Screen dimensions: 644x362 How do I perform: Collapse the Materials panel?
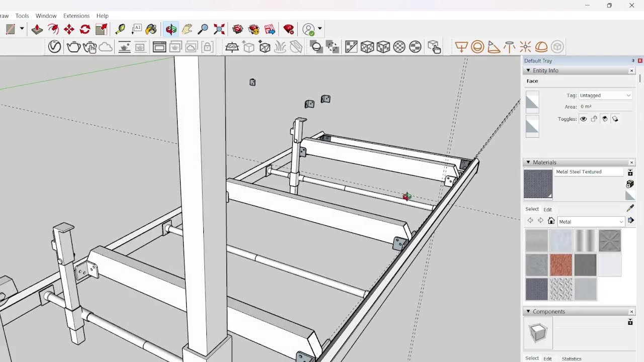[528, 162]
